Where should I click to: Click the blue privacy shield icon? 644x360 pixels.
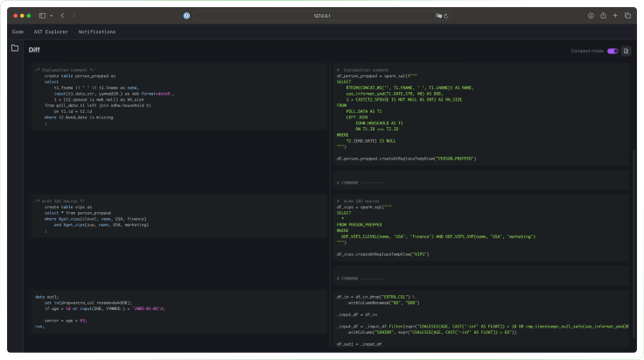pyautogui.click(x=186, y=16)
